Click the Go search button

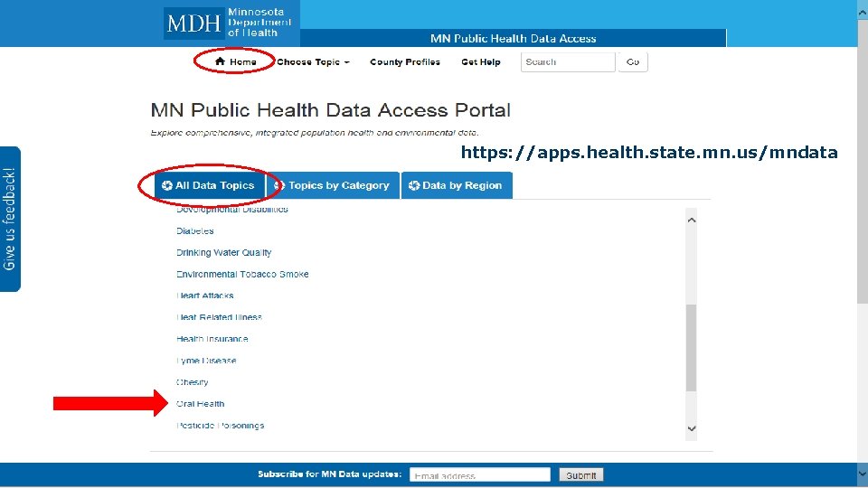[633, 62]
